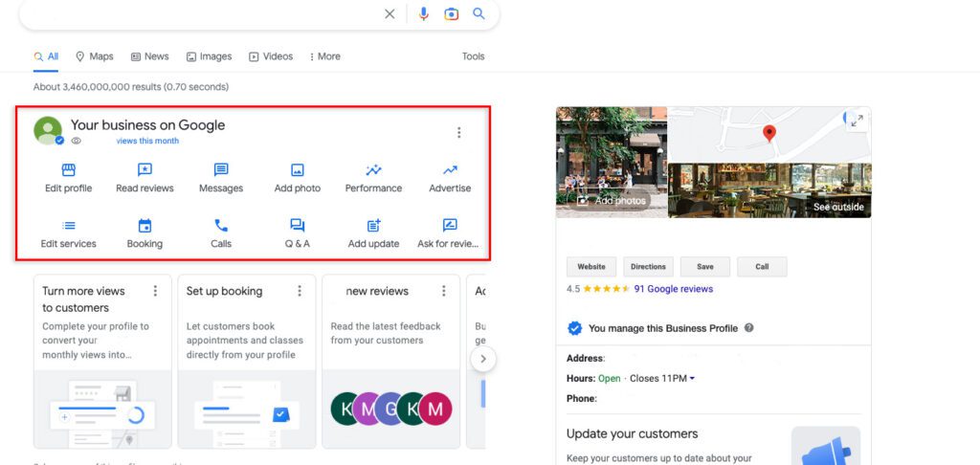
Task: Open the Q & A icon
Action: pos(298,227)
